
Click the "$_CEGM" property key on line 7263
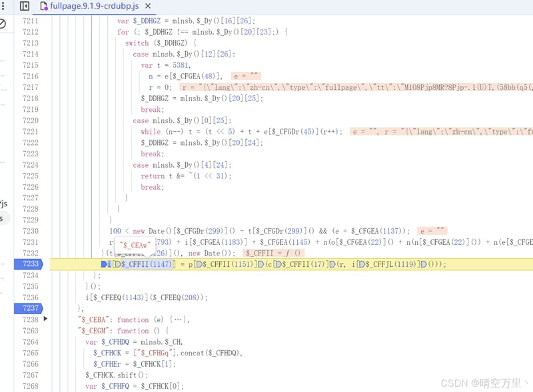point(95,331)
